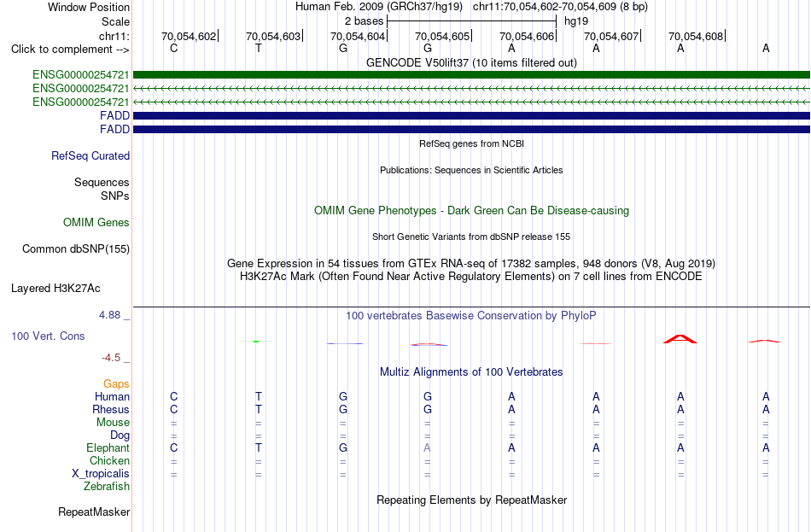Viewport: 811px width, 532px height.
Task: Click the G base in the Elephant row
Action: 343,447
